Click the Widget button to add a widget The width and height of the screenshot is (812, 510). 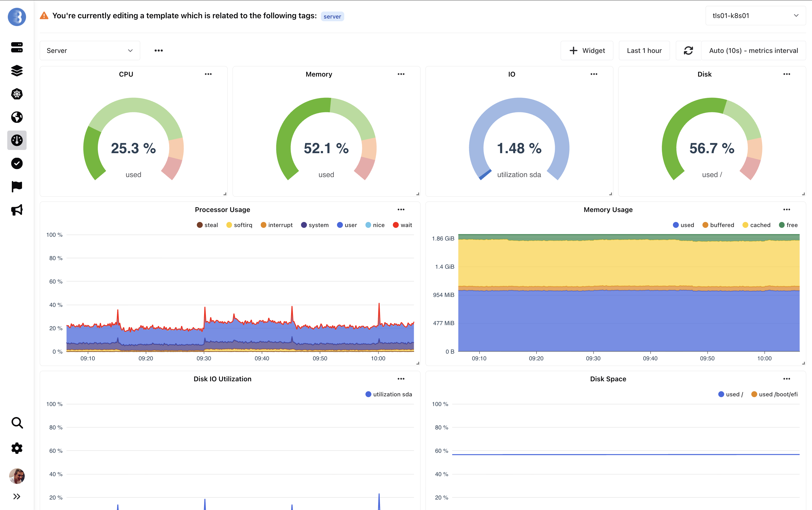pyautogui.click(x=586, y=50)
